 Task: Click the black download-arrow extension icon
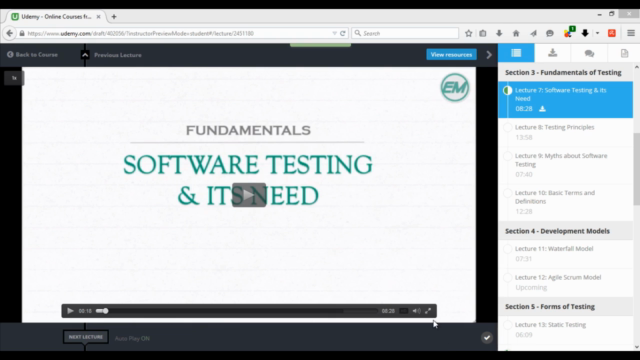[x=585, y=33]
